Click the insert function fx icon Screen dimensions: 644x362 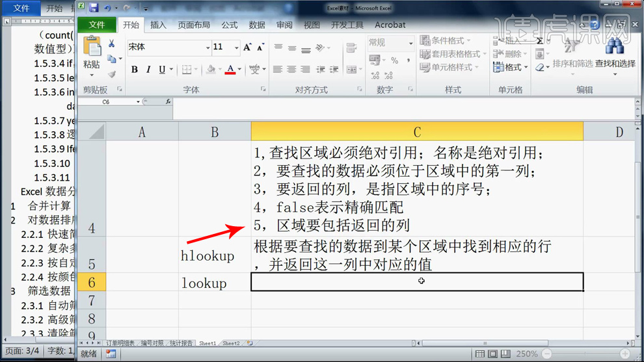(168, 101)
